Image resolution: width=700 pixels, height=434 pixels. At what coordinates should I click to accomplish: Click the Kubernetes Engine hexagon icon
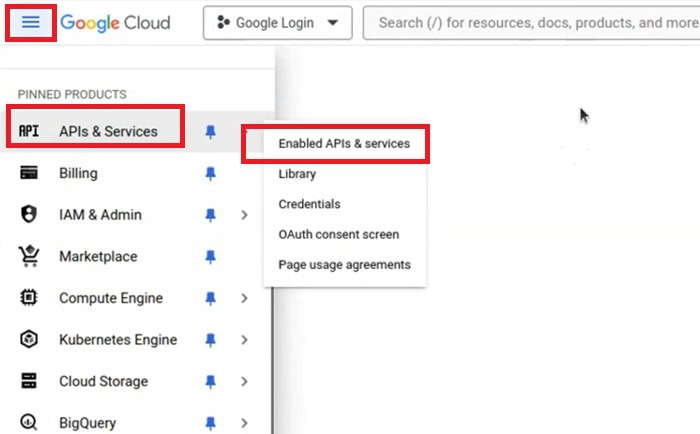(x=29, y=339)
